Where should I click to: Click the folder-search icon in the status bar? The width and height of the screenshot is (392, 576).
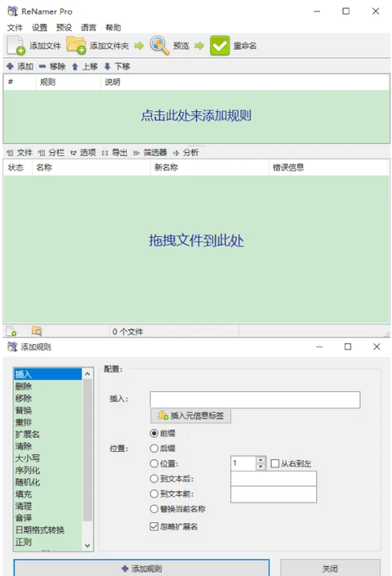click(37, 331)
